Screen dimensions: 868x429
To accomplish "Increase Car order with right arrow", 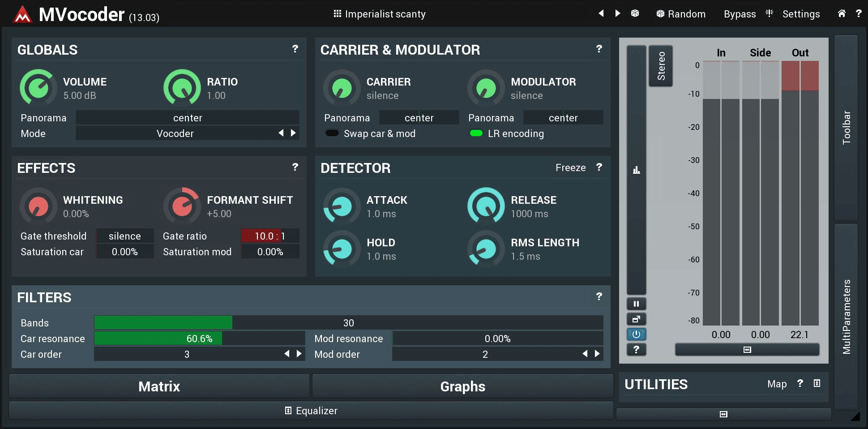I will 299,354.
